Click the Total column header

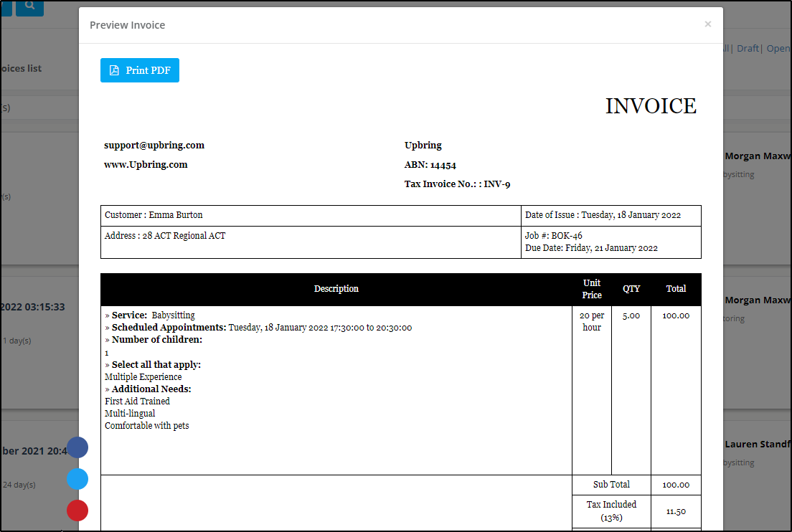pos(676,289)
